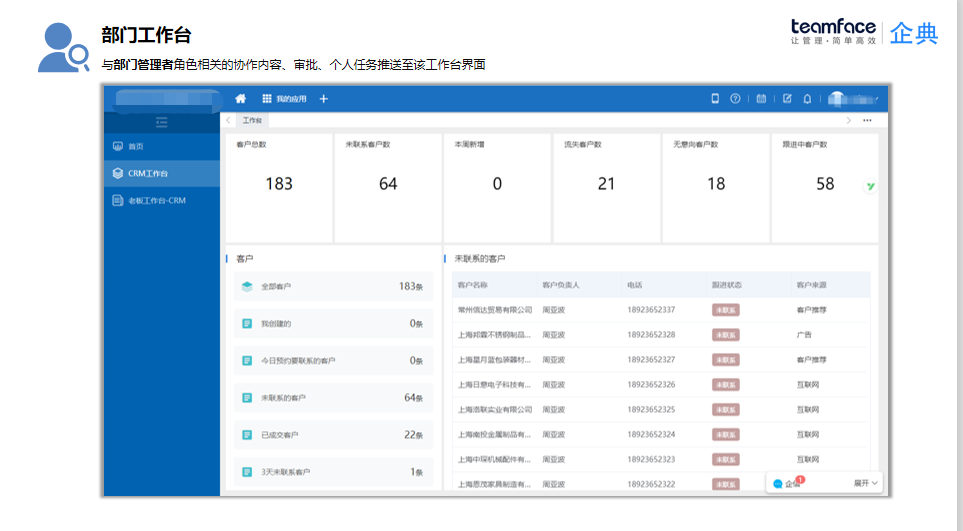Click 未联系 status tag for 18923652326
The image size is (963, 531).
(x=725, y=385)
